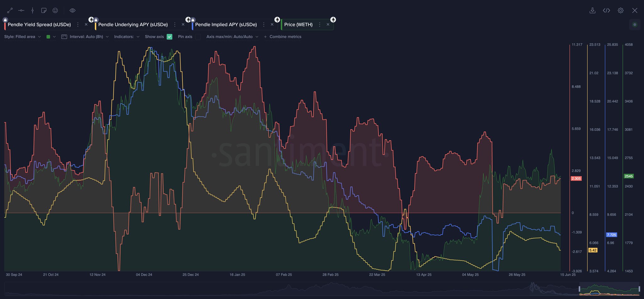644x299 pixels.
Task: Click red current value label 2.305
Action: [576, 178]
